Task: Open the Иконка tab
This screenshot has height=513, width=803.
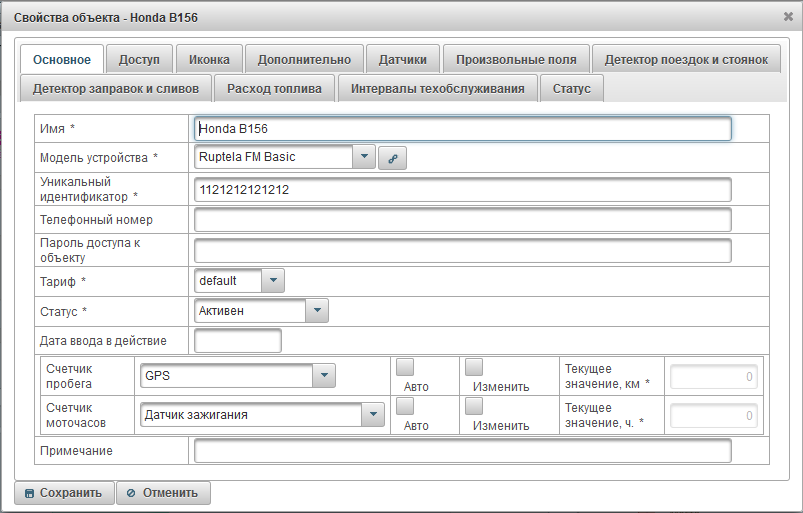Action: pyautogui.click(x=209, y=60)
